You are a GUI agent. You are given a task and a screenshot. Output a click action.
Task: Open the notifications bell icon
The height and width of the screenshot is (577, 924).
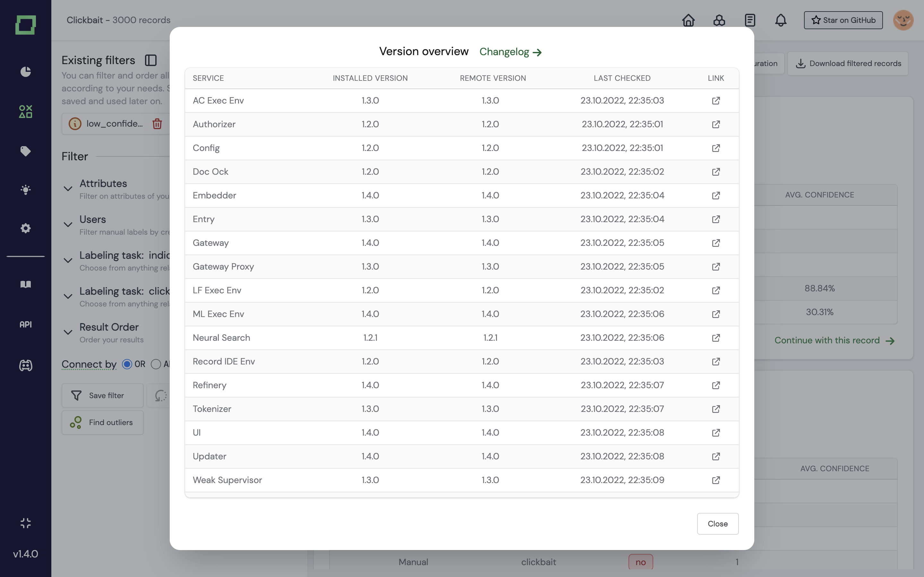pyautogui.click(x=781, y=20)
